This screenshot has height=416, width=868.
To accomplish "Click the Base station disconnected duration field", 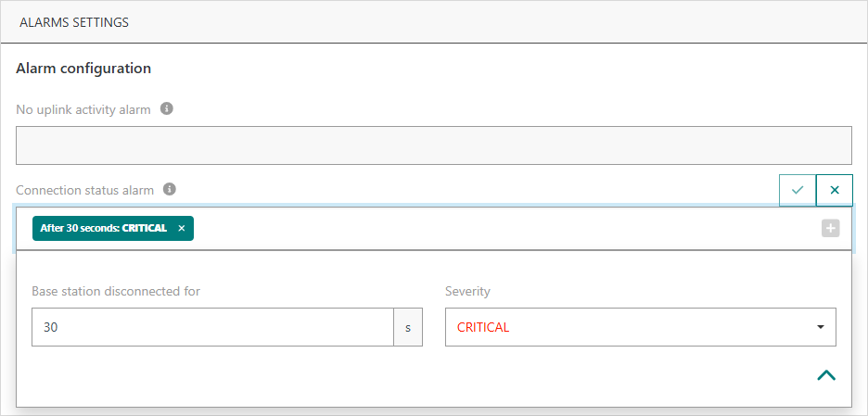I will [212, 327].
